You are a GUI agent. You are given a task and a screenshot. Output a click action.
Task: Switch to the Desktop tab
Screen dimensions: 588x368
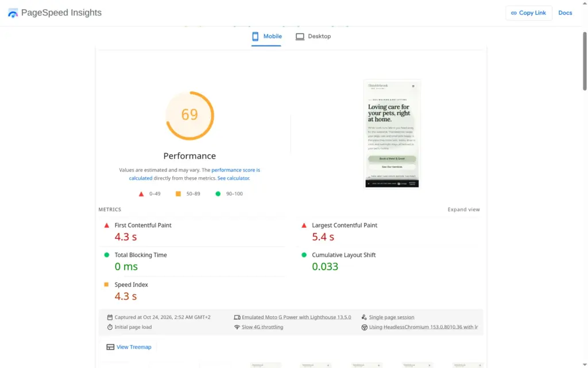[x=313, y=36]
